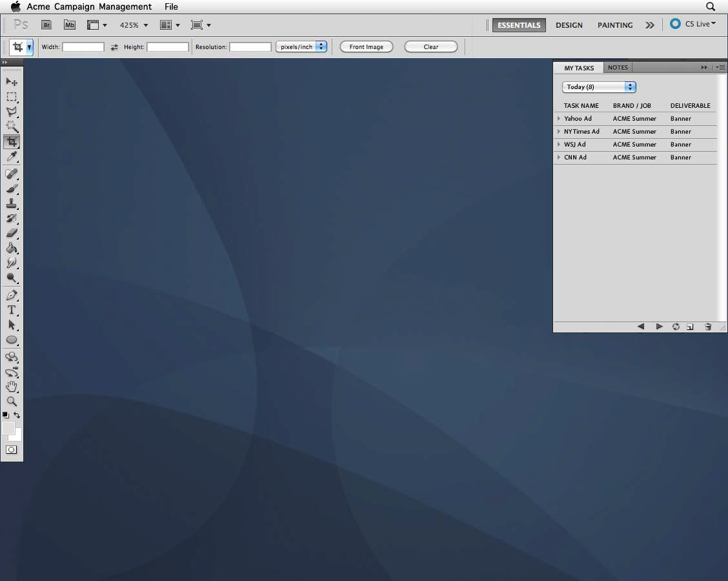This screenshot has height=581, width=728.
Task: Open the Today (8) filter dropdown
Action: point(599,87)
